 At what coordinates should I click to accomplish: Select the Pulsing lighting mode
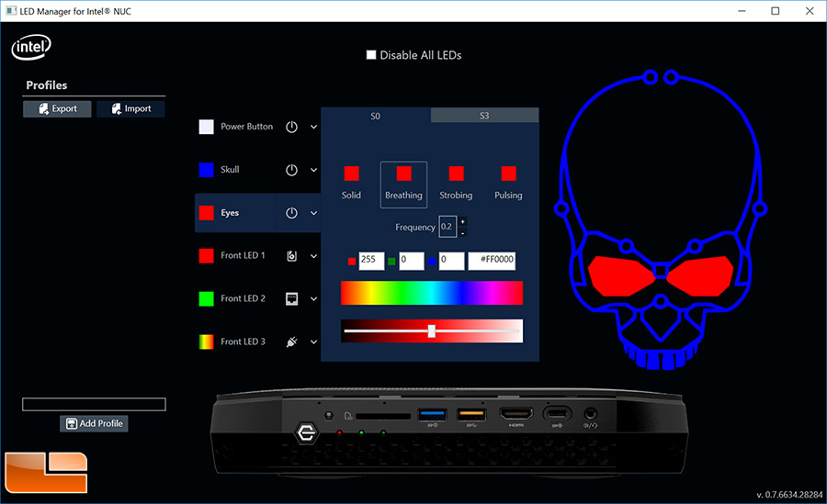pos(508,184)
